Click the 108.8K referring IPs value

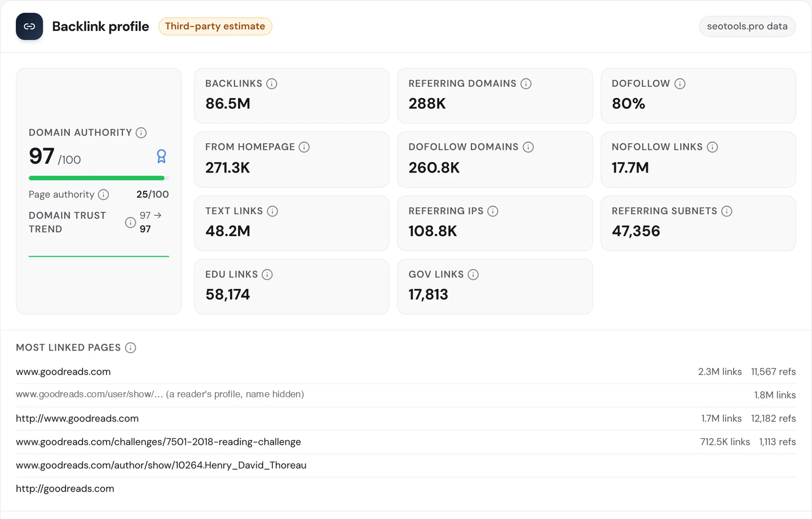click(433, 231)
